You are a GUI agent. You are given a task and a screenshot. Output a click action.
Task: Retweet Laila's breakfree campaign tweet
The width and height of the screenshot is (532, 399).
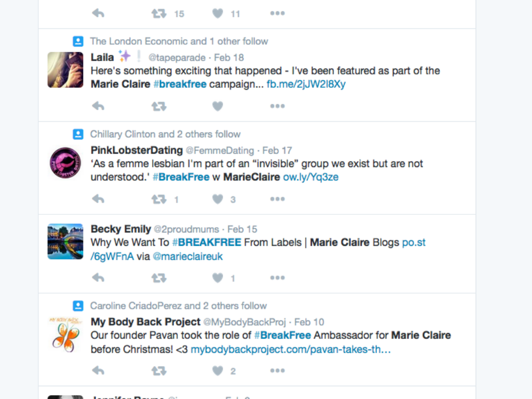[159, 106]
